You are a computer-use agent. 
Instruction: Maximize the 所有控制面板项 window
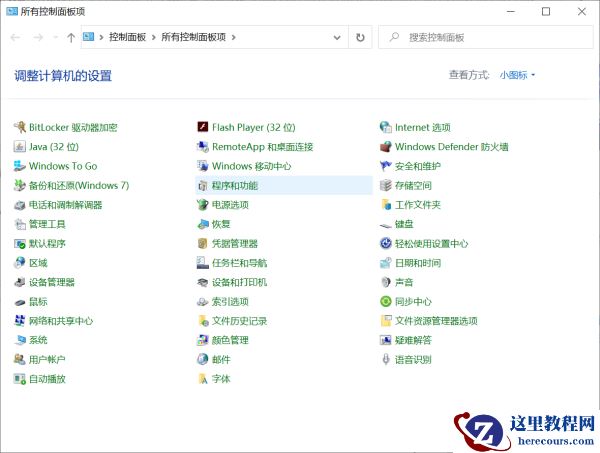[546, 11]
